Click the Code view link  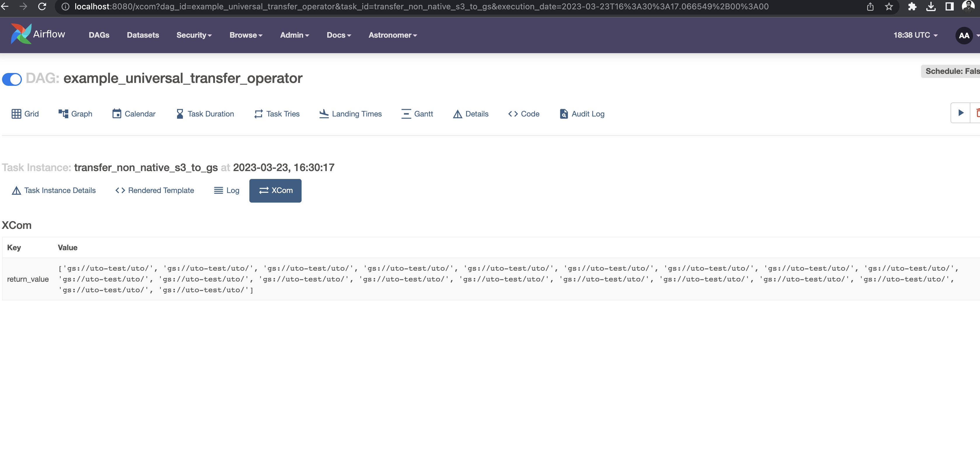(x=524, y=114)
